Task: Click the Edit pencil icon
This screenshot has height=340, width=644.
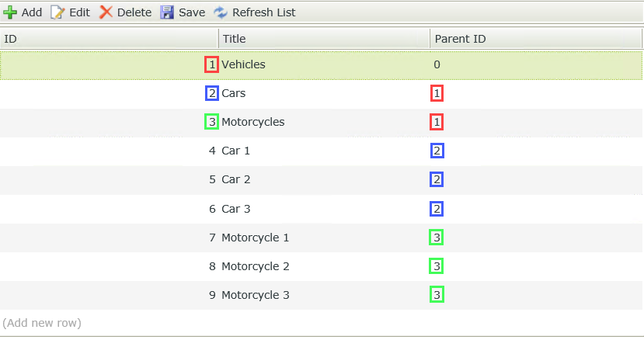Action: pyautogui.click(x=57, y=12)
